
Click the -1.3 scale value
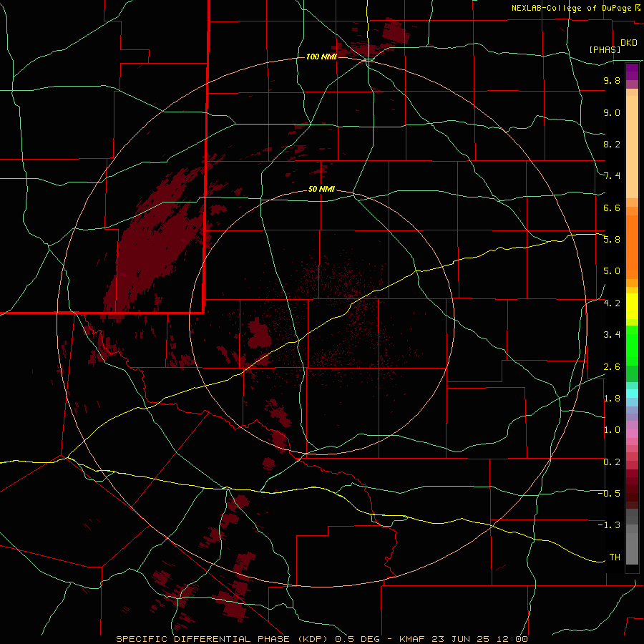click(609, 525)
